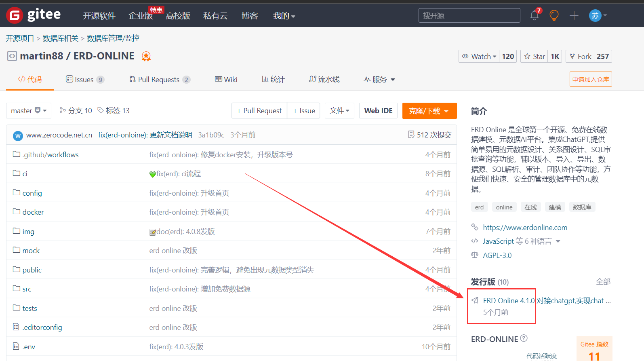This screenshot has height=361, width=644.
Task: Click the Fork button
Action: 580,56
